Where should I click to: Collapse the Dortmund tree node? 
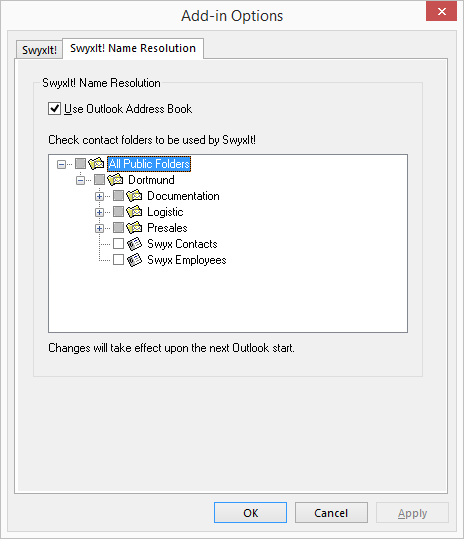tap(80, 180)
